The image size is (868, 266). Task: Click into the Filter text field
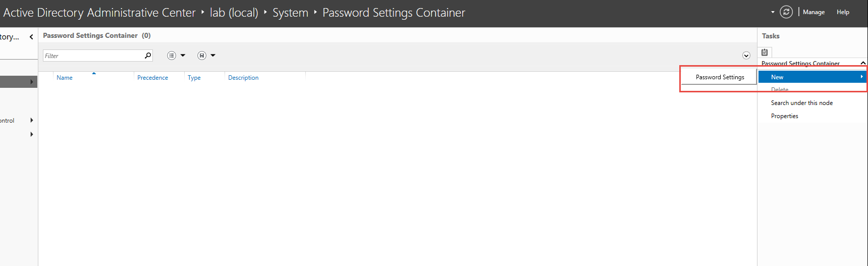(x=93, y=56)
